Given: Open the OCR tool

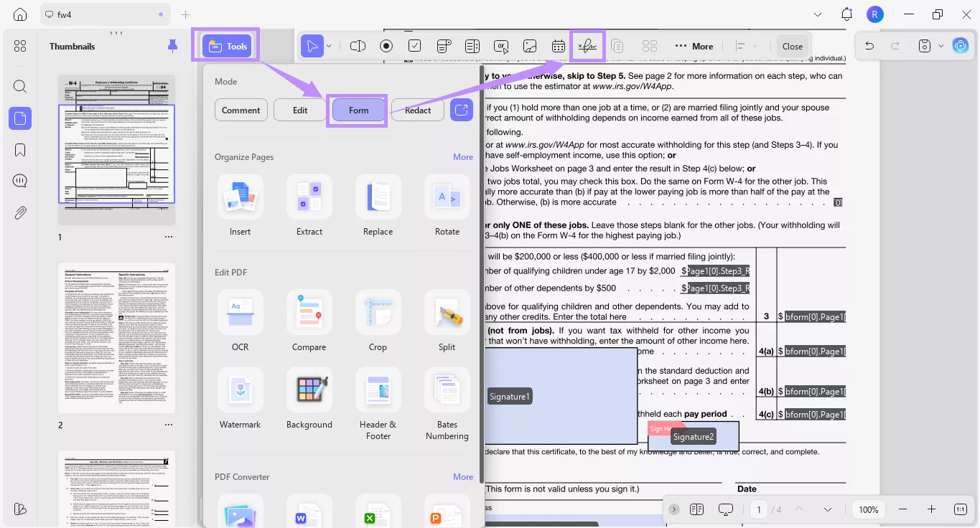Looking at the screenshot, I should pyautogui.click(x=240, y=321).
